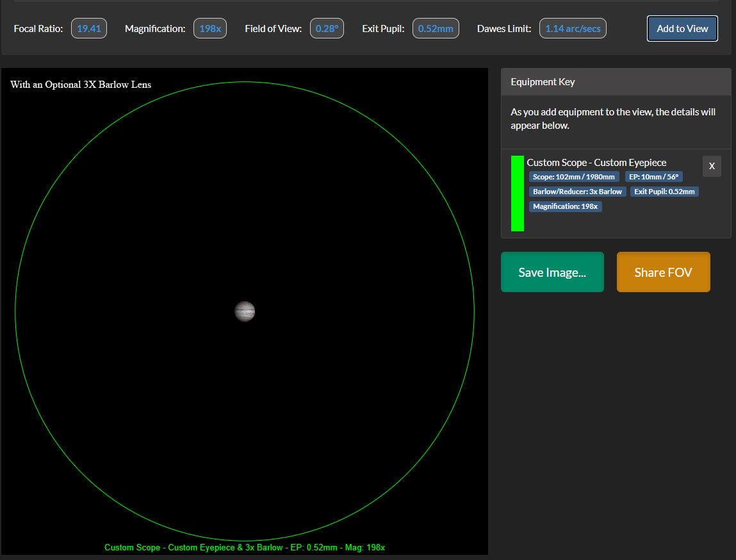The image size is (736, 560).
Task: Click the Focal Ratio 19.41 badge
Action: (89, 28)
